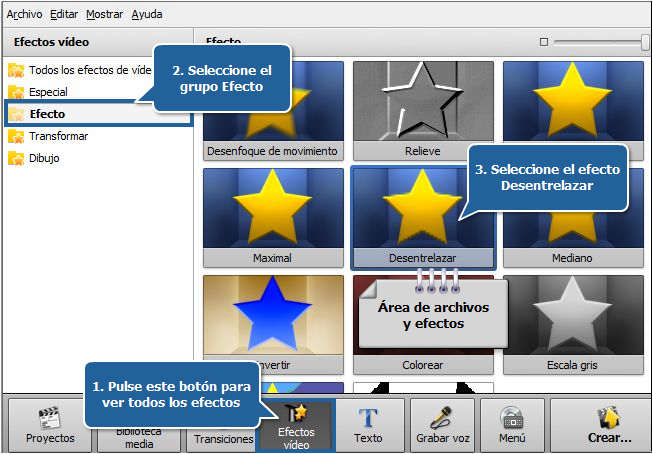Click the thumbnail size slider handle
Image resolution: width=653 pixels, height=454 pixels.
(645, 42)
